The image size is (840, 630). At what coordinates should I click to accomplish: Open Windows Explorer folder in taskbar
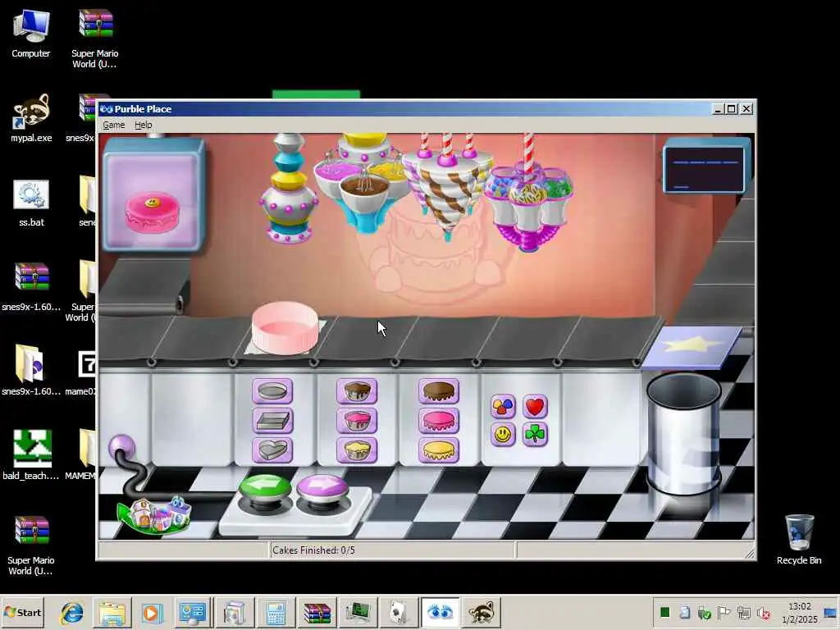112,612
